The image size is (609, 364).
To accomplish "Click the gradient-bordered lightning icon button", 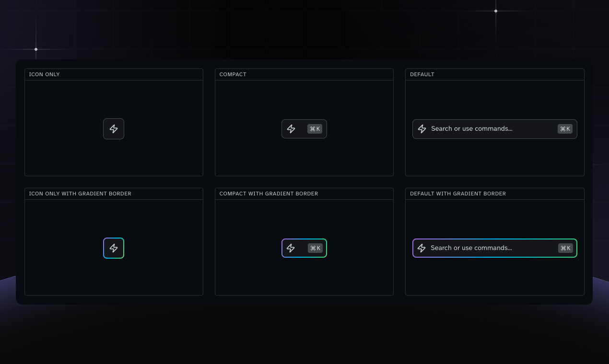I will [114, 248].
